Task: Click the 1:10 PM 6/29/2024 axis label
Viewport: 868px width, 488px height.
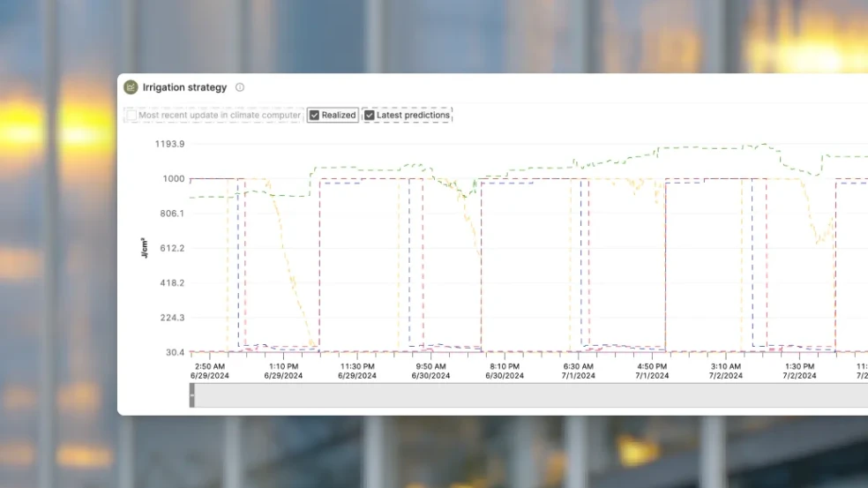Action: (x=283, y=371)
